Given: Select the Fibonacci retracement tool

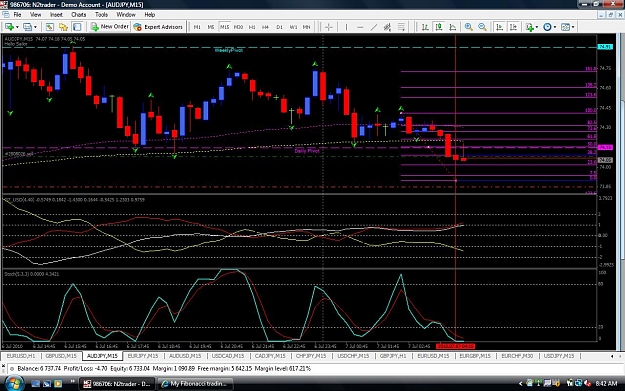Looking at the screenshot, I should 401,27.
